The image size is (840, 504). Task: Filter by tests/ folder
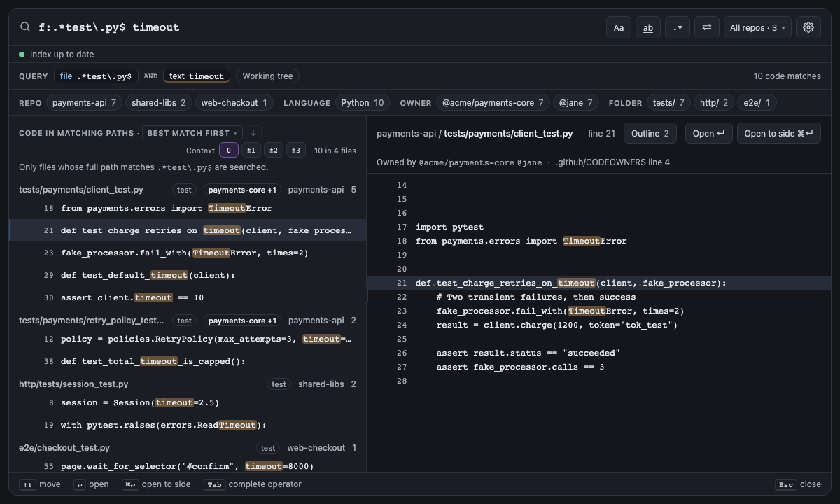668,103
